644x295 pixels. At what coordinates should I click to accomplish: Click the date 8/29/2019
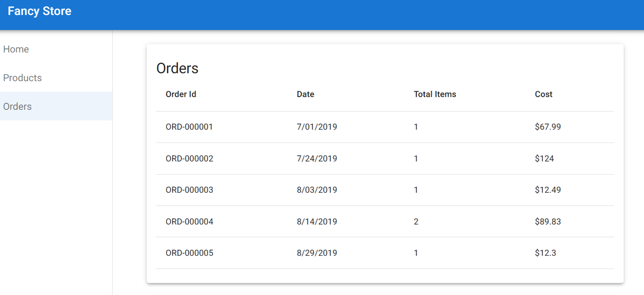[317, 253]
